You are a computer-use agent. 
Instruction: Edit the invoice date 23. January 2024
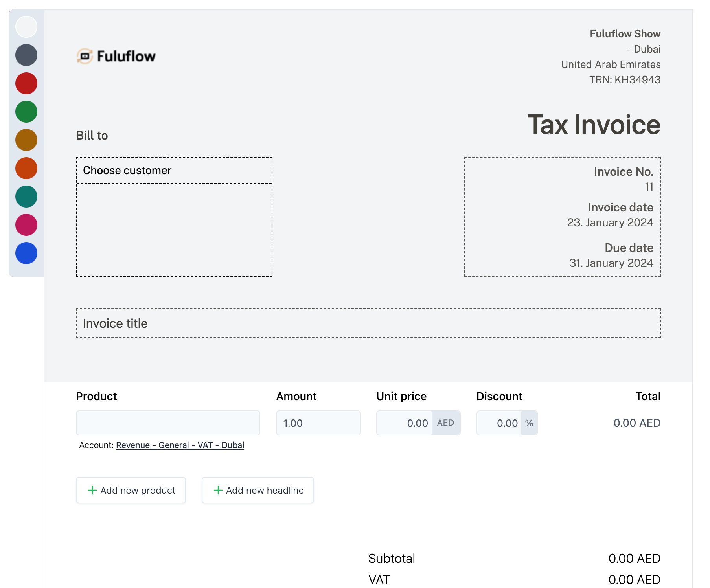[x=610, y=222]
